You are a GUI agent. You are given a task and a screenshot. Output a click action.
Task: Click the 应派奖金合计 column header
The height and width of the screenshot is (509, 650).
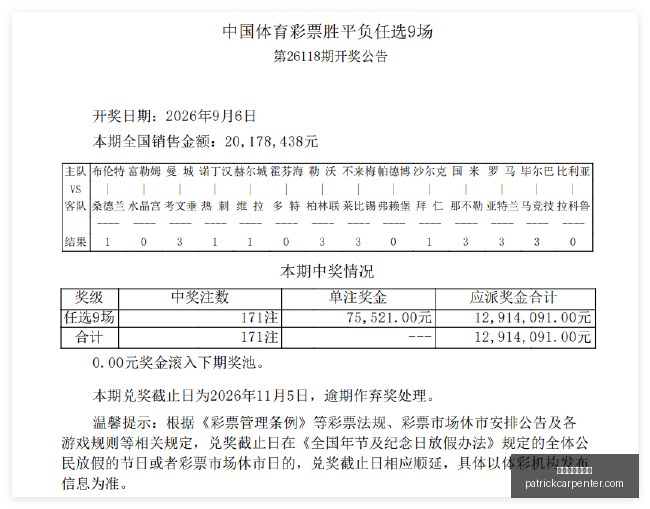pos(513,297)
